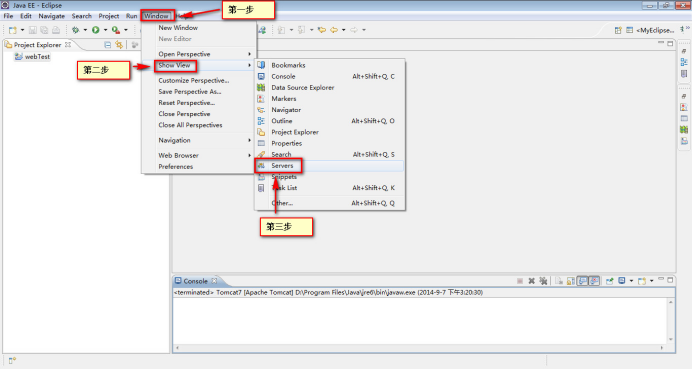The height and width of the screenshot is (369, 692).
Task: Open Outline fast view in right trim
Action: click(x=684, y=62)
